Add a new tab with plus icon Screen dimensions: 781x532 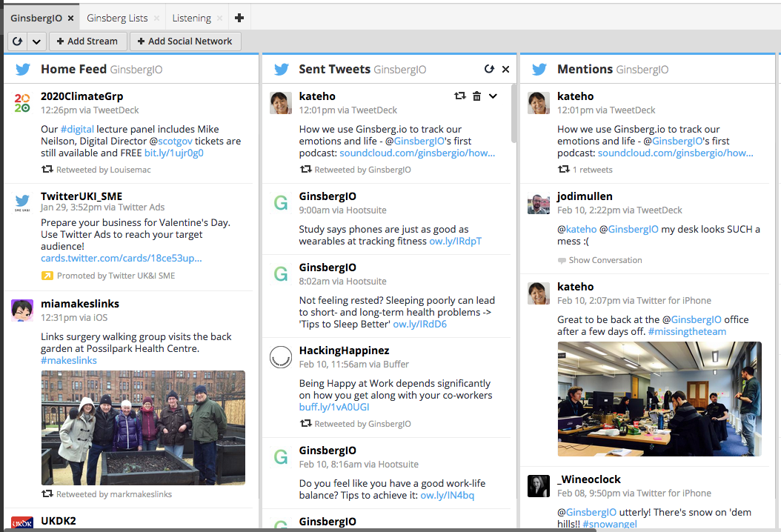point(239,18)
